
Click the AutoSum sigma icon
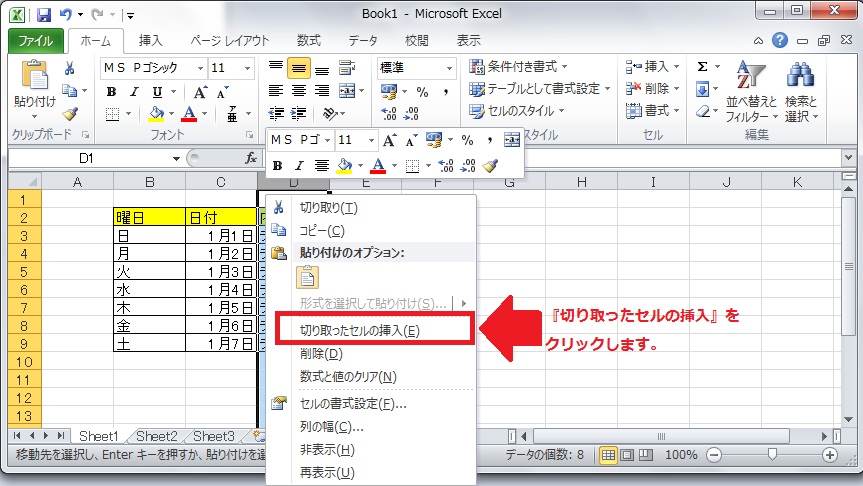click(x=702, y=67)
